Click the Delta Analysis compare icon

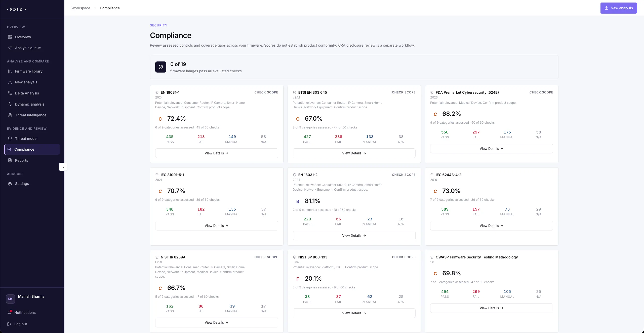10,93
